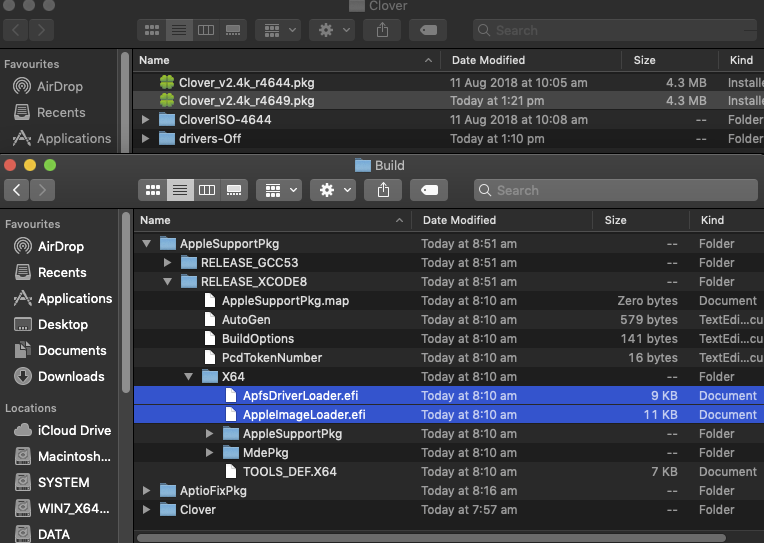This screenshot has width=764, height=543.
Task: Sort Clover window by Size column
Action: (x=670, y=60)
